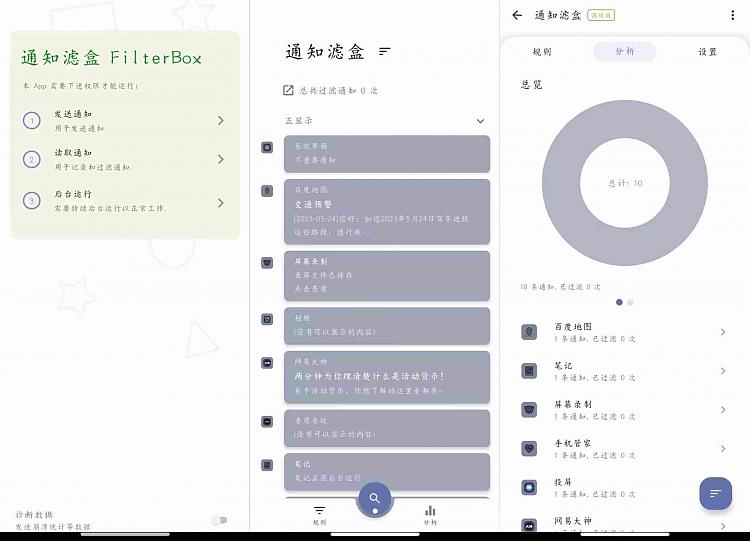Open the 发送通知 permission chevron
This screenshot has height=541, width=750.
click(x=221, y=121)
